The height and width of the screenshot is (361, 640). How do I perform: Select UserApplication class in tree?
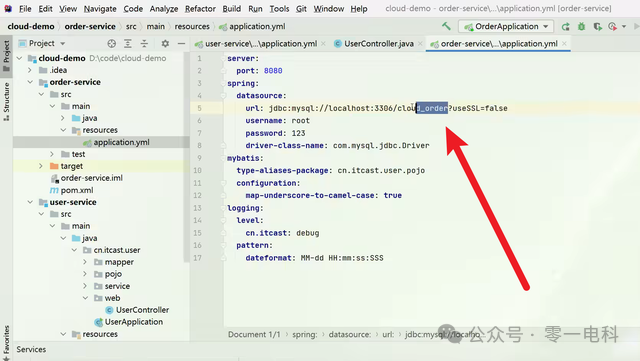coord(133,322)
